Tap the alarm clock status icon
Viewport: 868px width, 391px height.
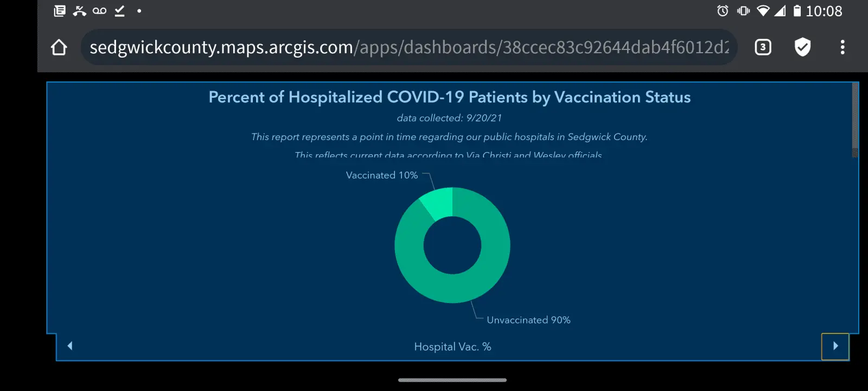click(723, 11)
